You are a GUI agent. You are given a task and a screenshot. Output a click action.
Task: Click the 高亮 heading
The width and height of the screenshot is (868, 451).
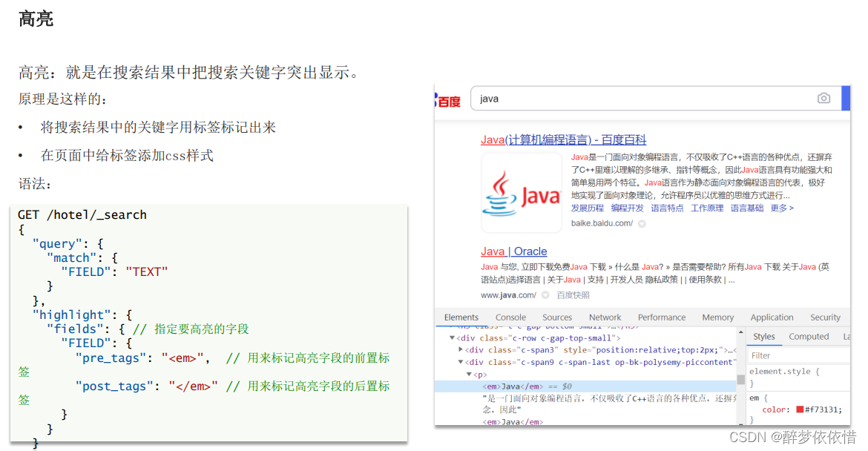(x=36, y=19)
